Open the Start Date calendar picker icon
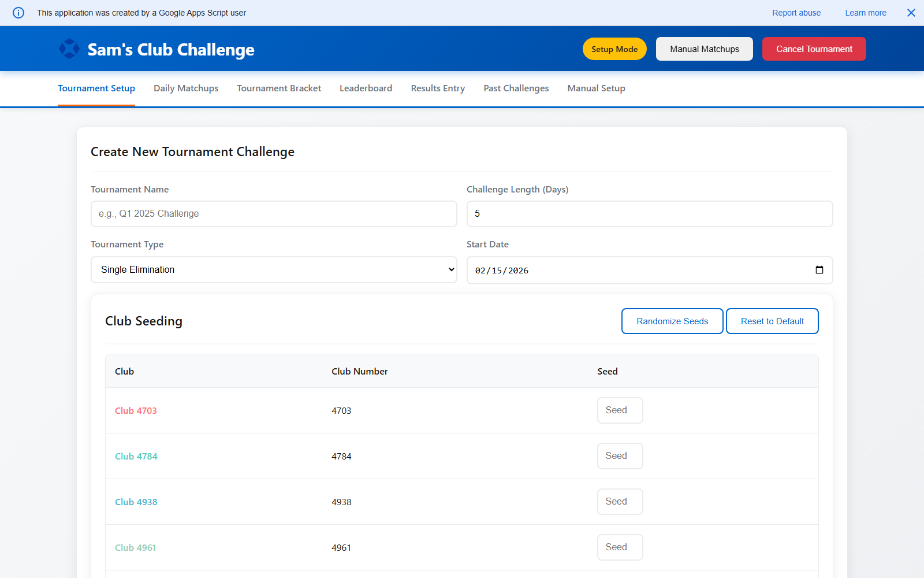This screenshot has width=924, height=578. coord(819,269)
